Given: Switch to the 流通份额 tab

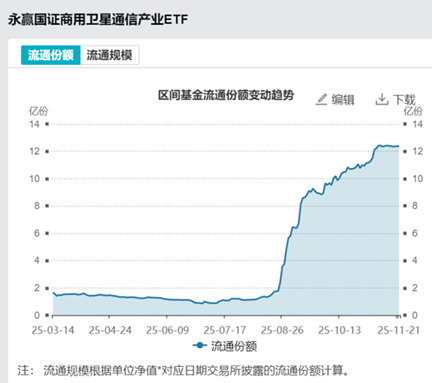Looking at the screenshot, I should point(51,55).
